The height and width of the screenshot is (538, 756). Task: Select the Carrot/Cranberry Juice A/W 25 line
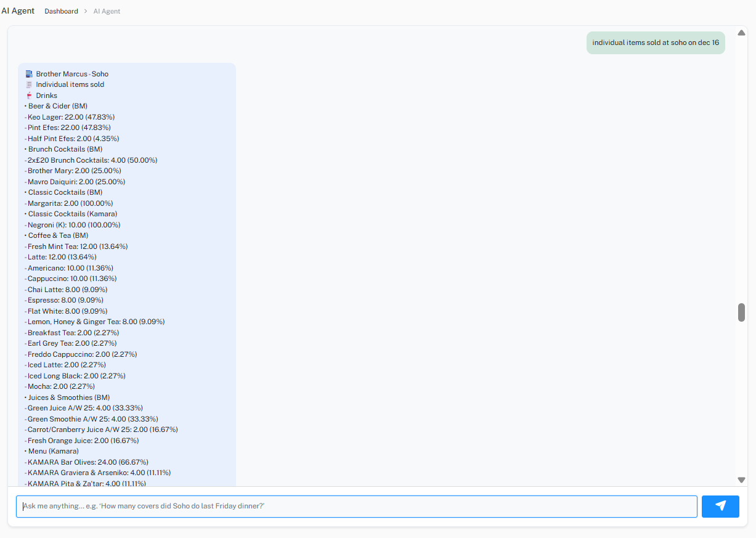pos(102,430)
